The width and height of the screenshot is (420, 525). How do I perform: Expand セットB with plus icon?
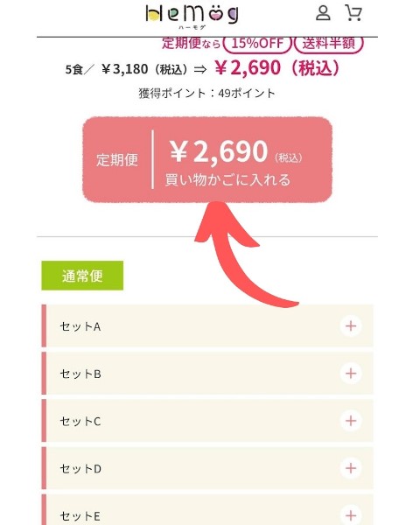pyautogui.click(x=351, y=374)
